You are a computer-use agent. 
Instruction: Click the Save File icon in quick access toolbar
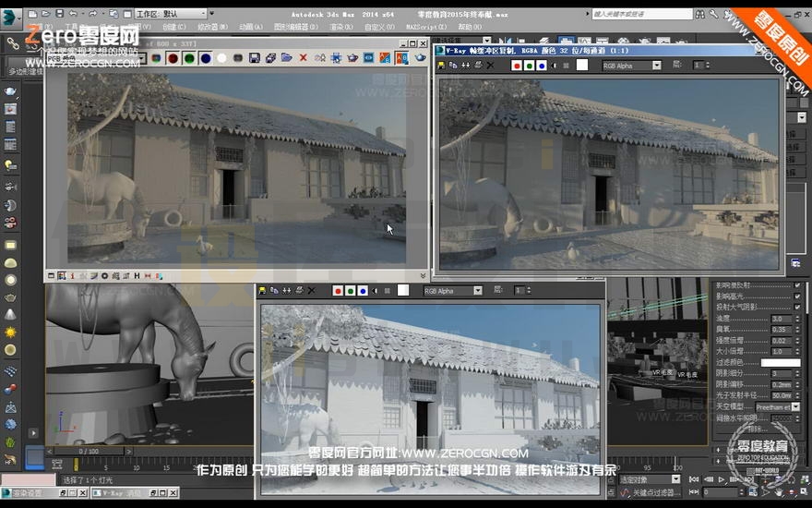pos(60,14)
